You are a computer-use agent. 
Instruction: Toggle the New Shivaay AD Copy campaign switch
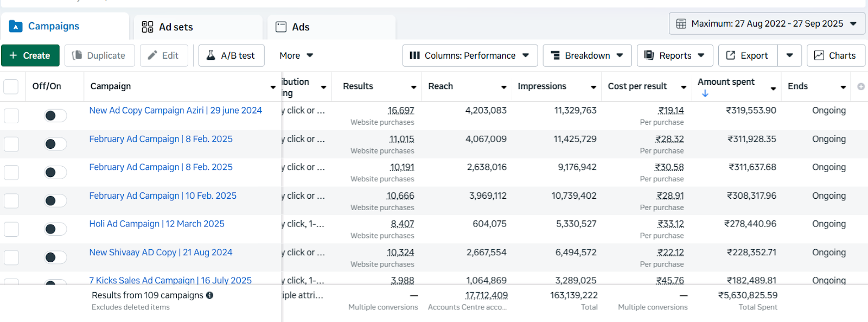click(55, 257)
